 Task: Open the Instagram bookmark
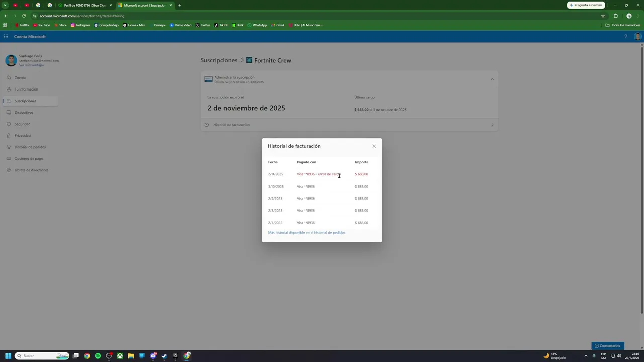pos(80,25)
